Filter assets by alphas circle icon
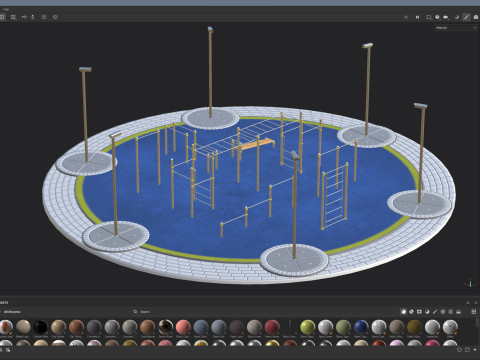 point(443,312)
